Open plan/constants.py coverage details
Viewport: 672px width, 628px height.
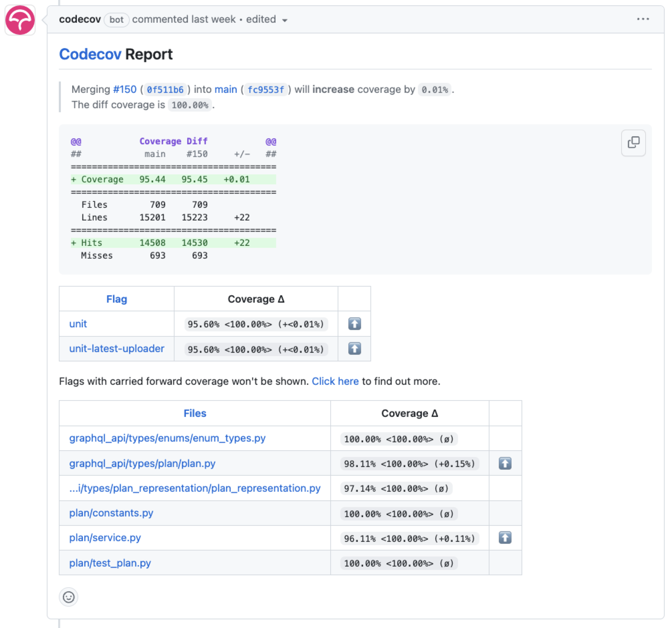pyautogui.click(x=111, y=513)
